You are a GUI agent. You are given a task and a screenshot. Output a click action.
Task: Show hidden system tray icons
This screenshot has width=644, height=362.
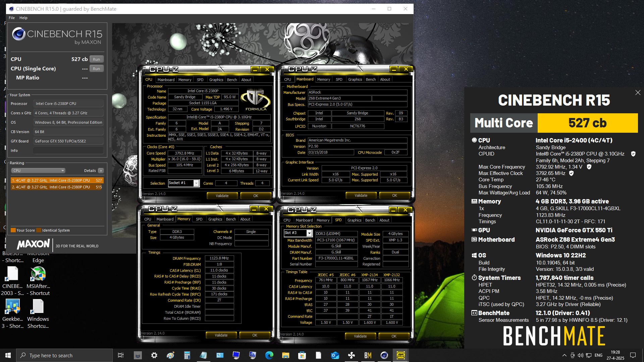tap(564, 355)
